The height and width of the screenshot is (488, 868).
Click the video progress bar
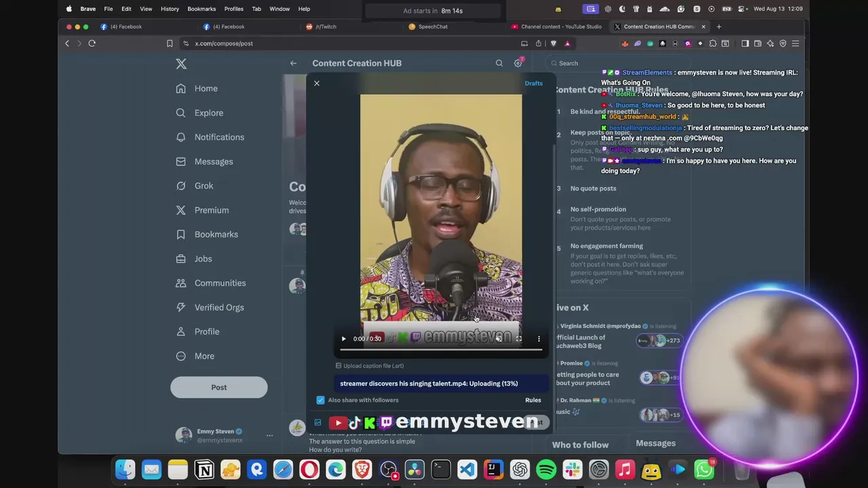(441, 350)
